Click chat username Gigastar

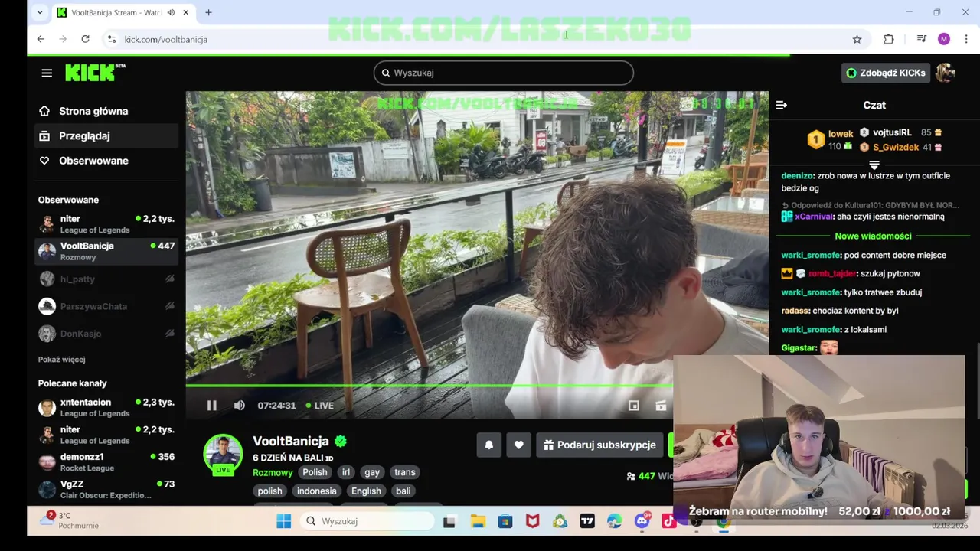799,348
